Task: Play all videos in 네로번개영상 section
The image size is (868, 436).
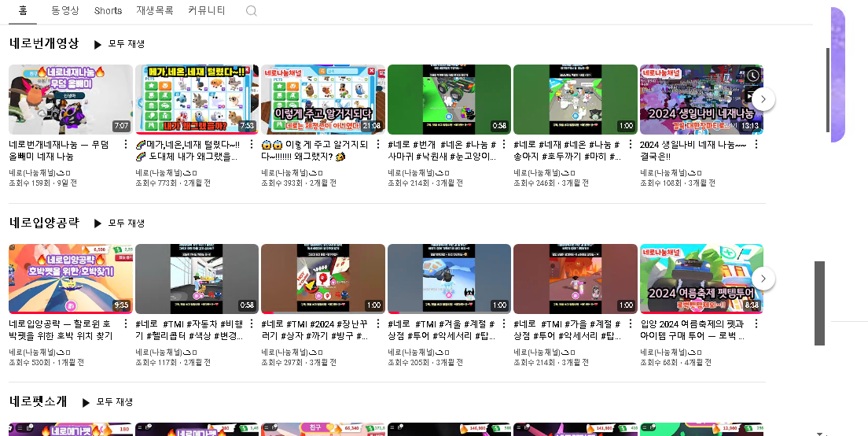Action: [119, 44]
